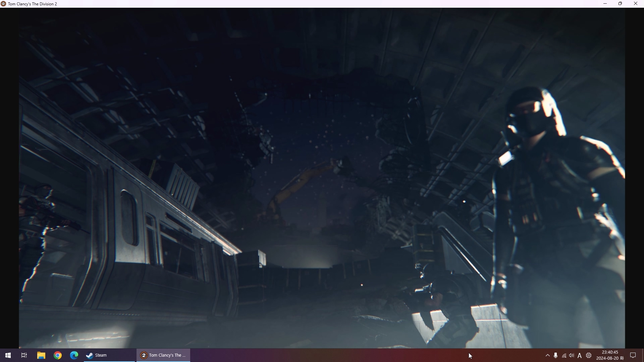
Task: Open Google Chrome from the taskbar
Action: [x=58, y=355]
